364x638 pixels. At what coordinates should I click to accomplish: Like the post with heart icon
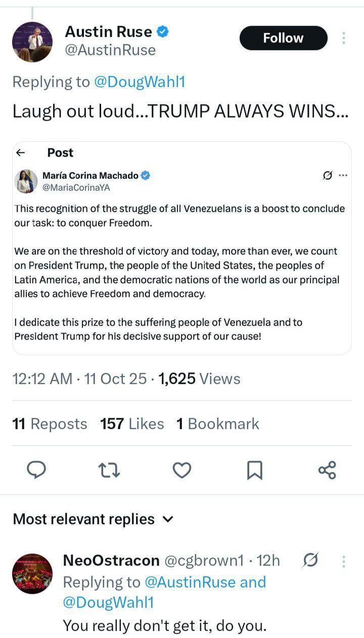click(182, 470)
